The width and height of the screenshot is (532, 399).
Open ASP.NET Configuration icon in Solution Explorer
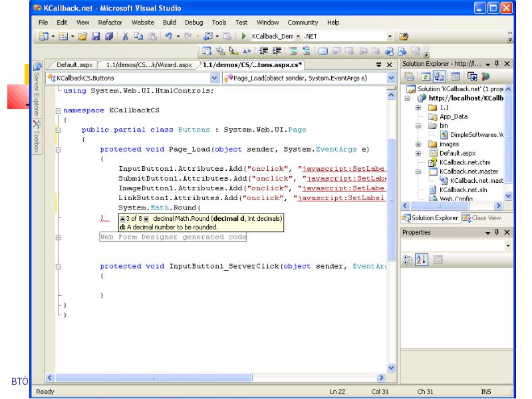pos(485,77)
